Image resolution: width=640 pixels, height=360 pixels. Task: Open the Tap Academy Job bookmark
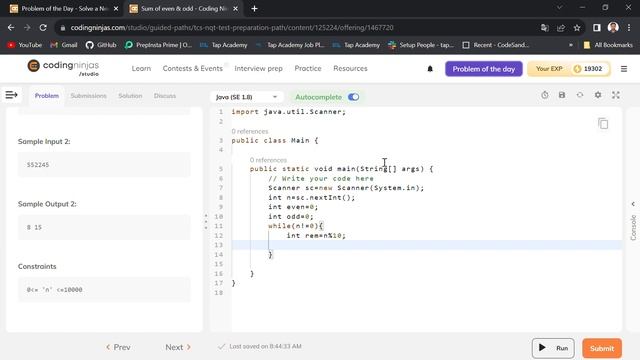tap(290, 45)
